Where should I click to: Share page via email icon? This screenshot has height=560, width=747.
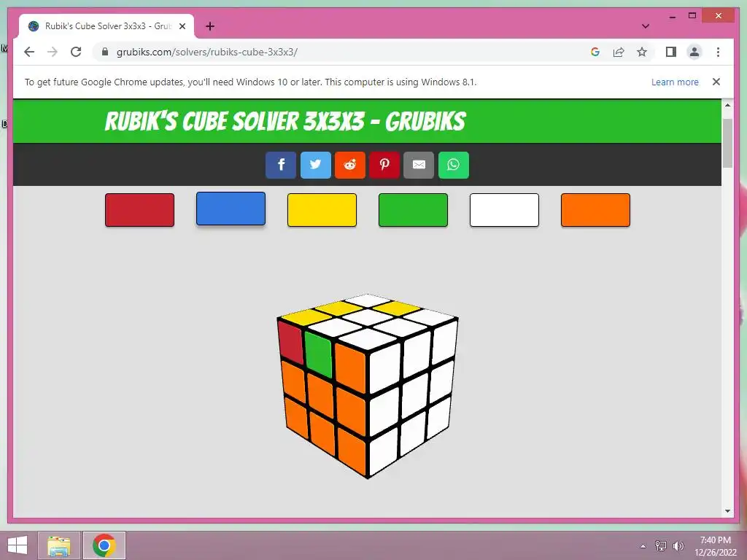pos(419,165)
